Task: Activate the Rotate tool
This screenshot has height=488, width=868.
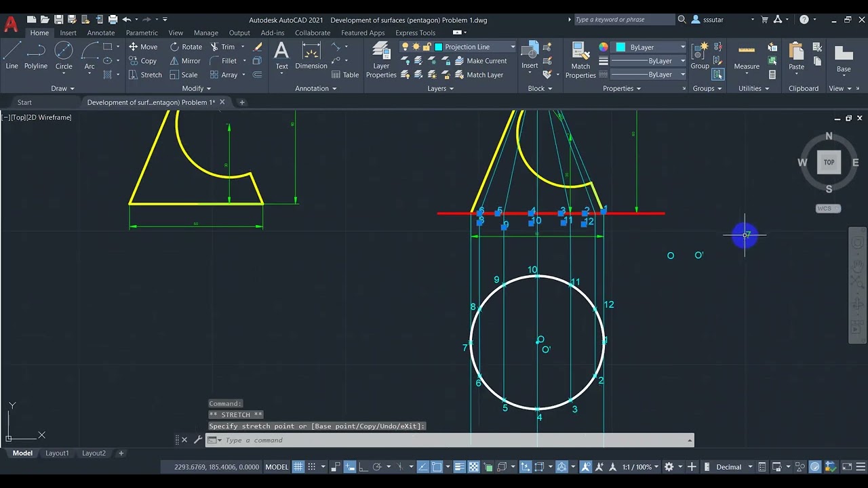Action: click(186, 47)
